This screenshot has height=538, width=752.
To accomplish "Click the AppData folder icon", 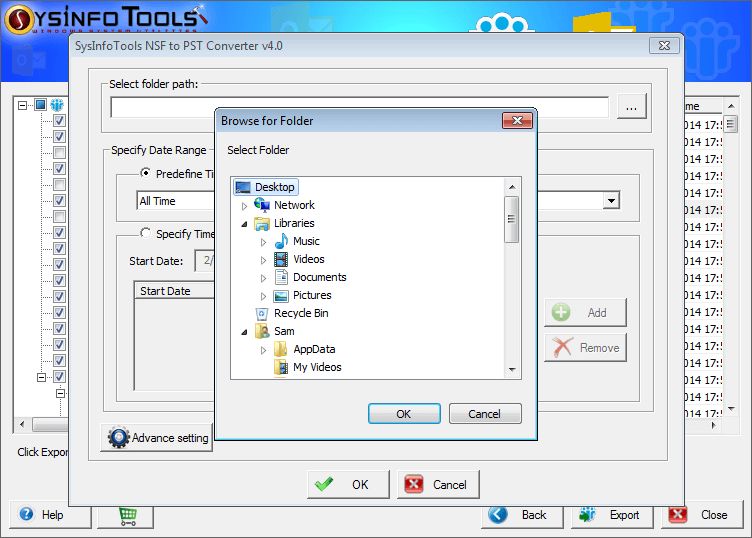I will click(x=281, y=349).
